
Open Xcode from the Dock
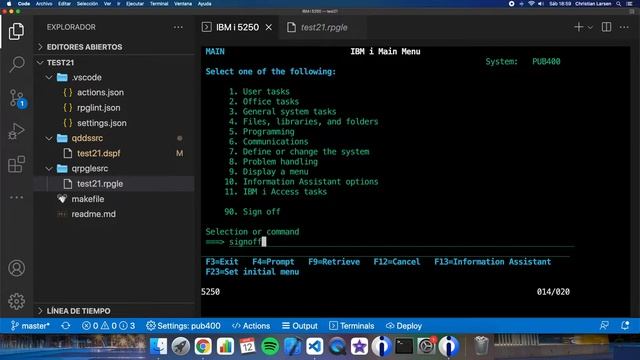point(292,346)
